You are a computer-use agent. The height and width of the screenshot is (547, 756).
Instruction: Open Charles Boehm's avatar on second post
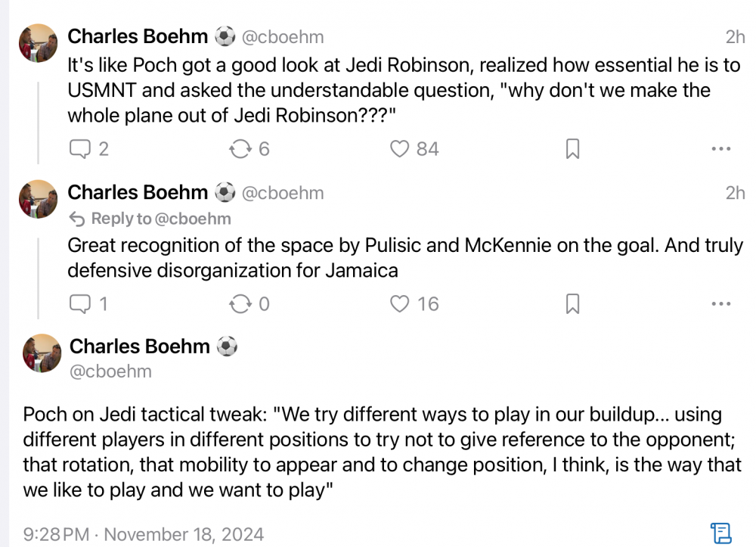pos(38,199)
